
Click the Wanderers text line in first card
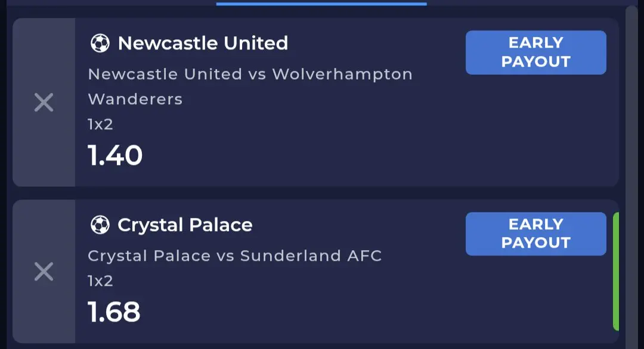coord(135,99)
